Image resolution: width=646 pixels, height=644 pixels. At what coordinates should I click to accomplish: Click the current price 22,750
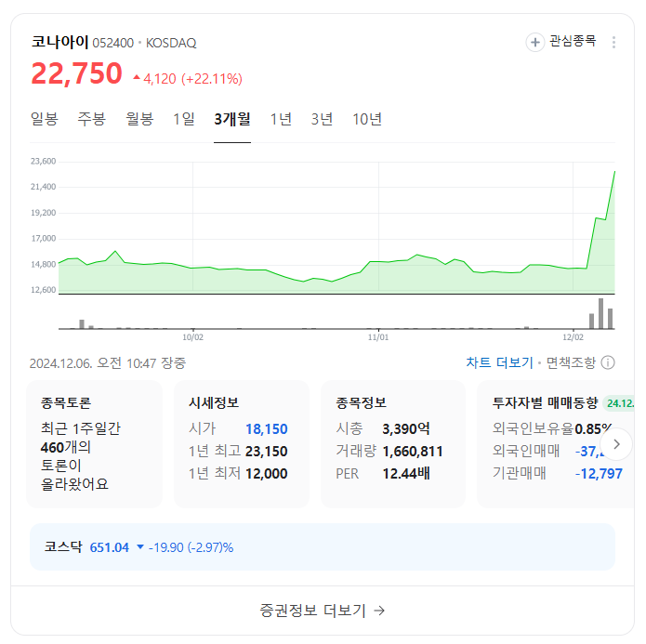(x=76, y=73)
